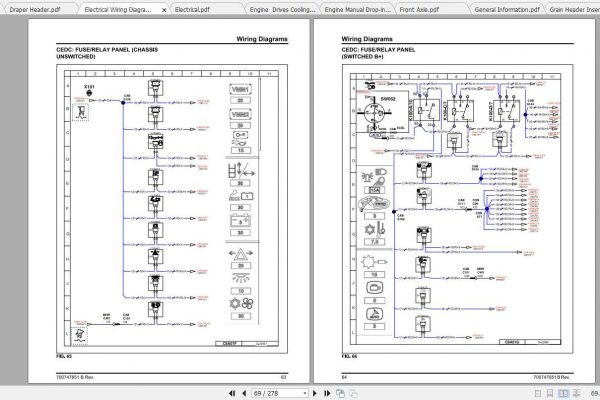
Task: Switch to Engine Manual Drop-in... tab
Action: tap(357, 9)
